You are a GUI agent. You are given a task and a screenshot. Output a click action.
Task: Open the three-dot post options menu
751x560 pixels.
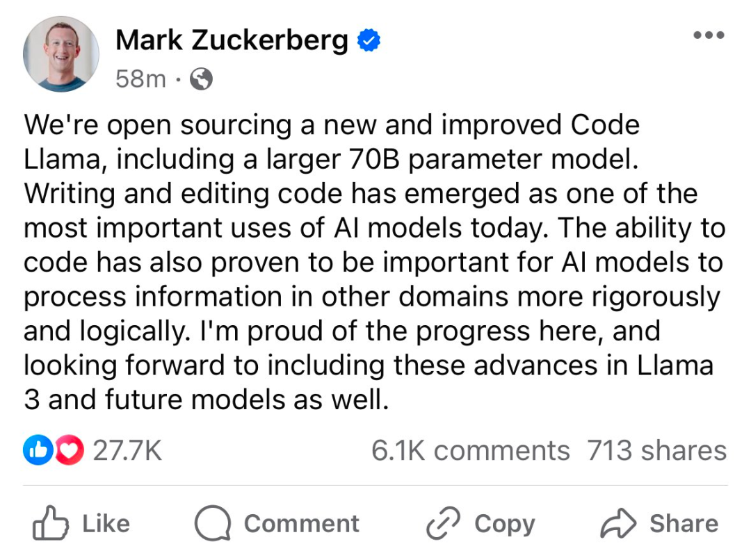(x=709, y=35)
